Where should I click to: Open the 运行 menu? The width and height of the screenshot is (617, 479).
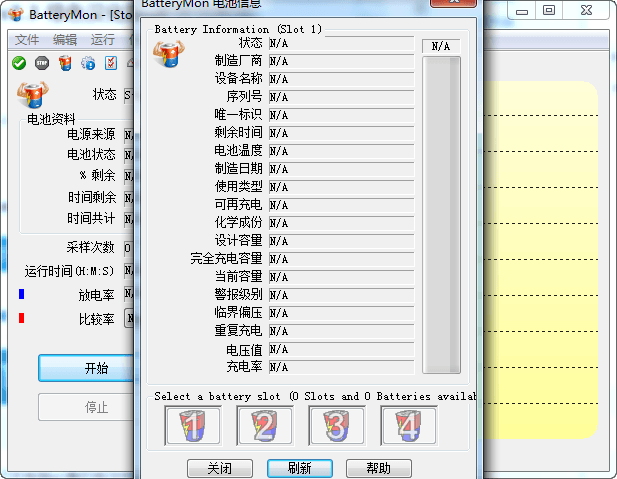pyautogui.click(x=103, y=40)
